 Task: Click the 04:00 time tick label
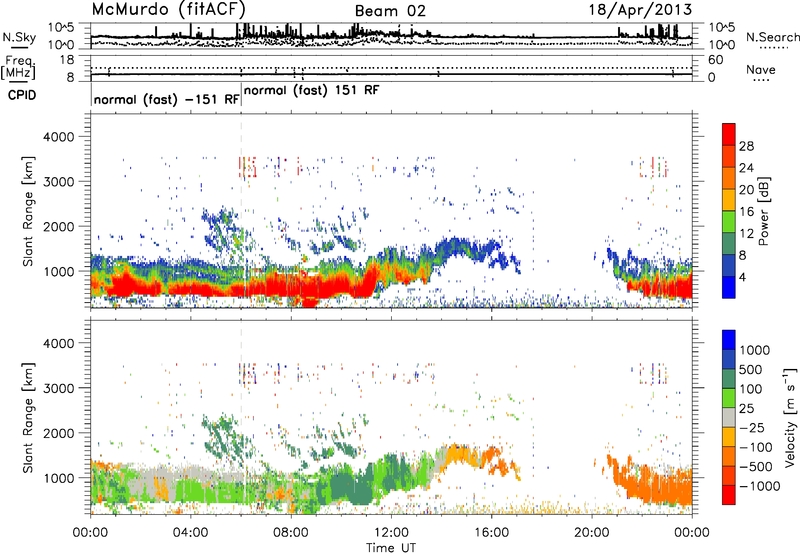point(190,533)
